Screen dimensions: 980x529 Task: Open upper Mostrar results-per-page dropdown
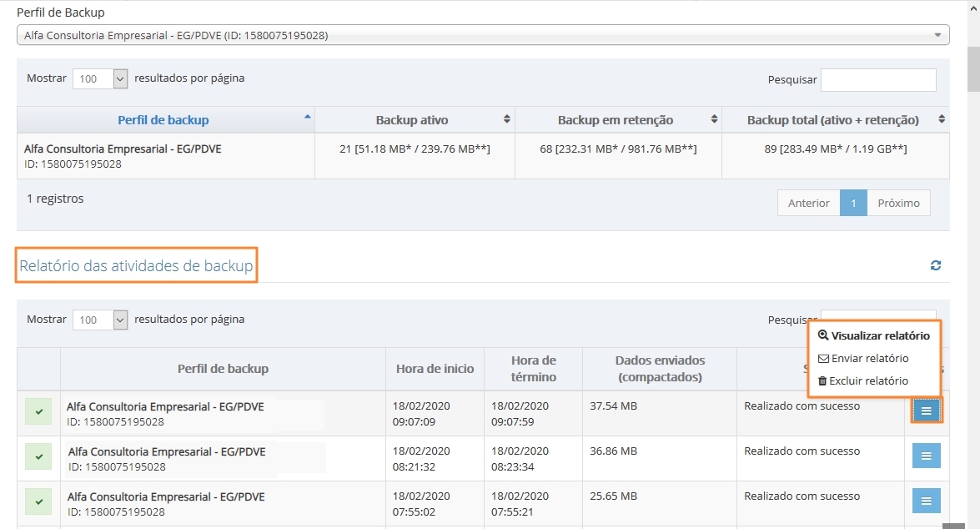coord(100,78)
